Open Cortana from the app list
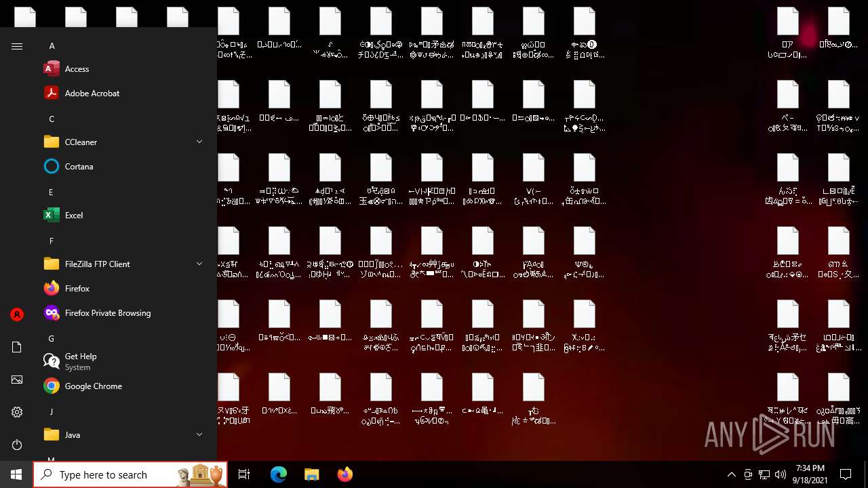 [x=122, y=167]
